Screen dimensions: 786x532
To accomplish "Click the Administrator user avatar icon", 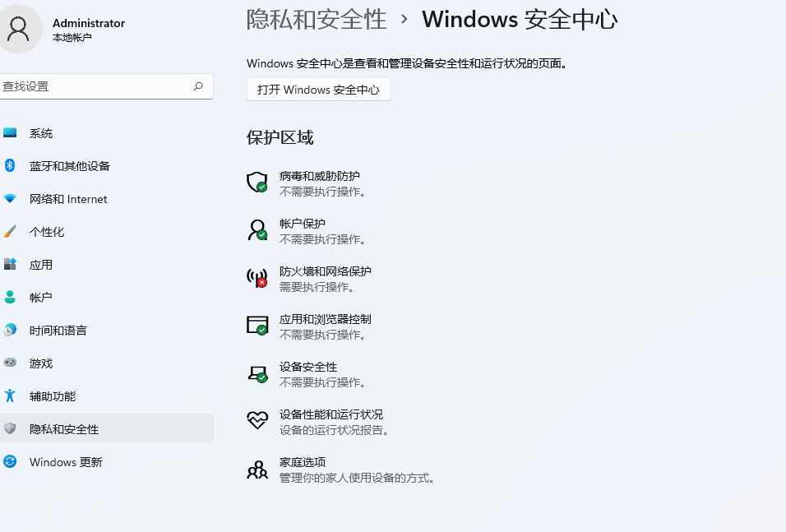I will [x=19, y=29].
